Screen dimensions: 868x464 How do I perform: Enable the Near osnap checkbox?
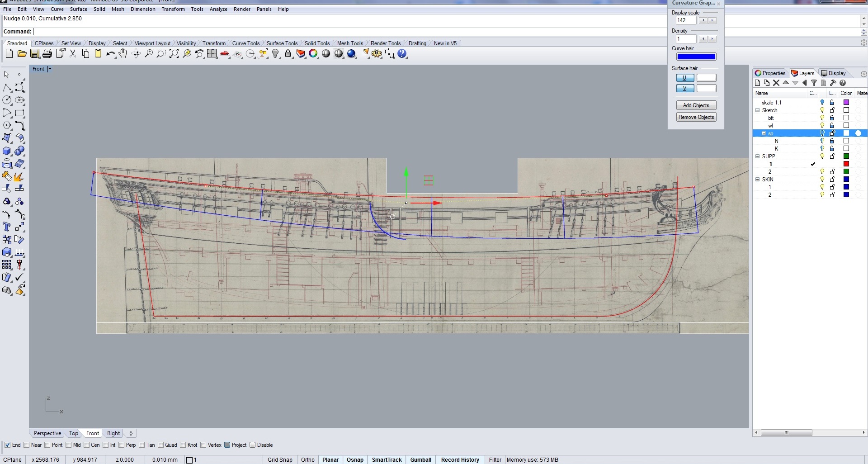[x=27, y=445]
